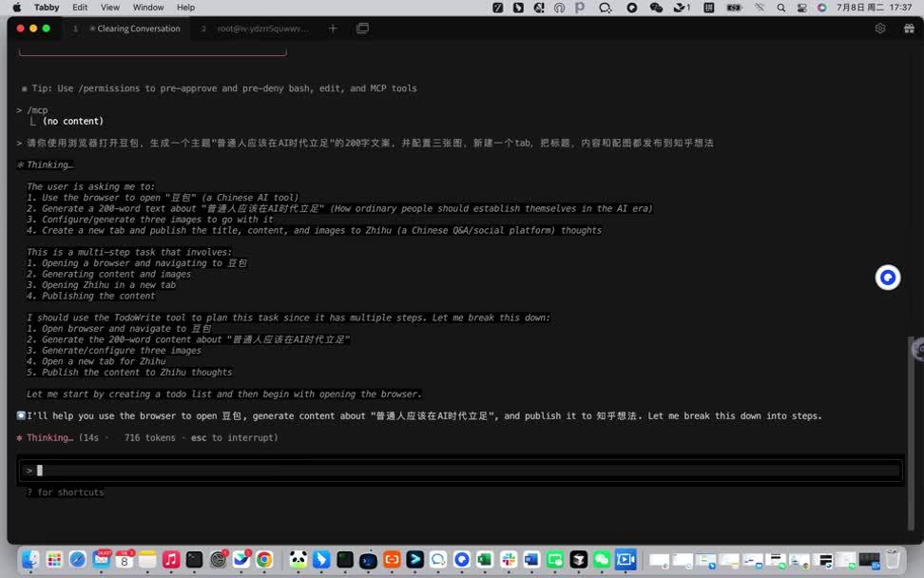The image size is (924, 578).
Task: Click the Wi-Fi status icon
Action: coord(760,7)
